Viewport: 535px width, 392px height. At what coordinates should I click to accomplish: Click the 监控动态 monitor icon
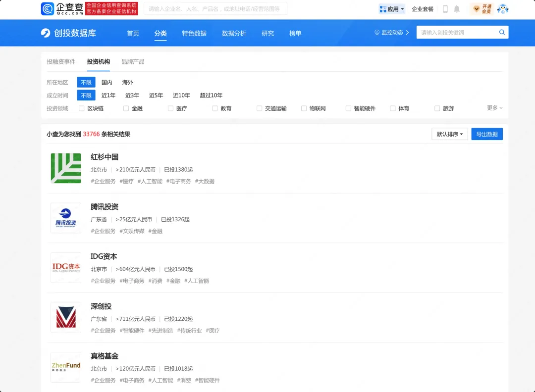click(377, 33)
